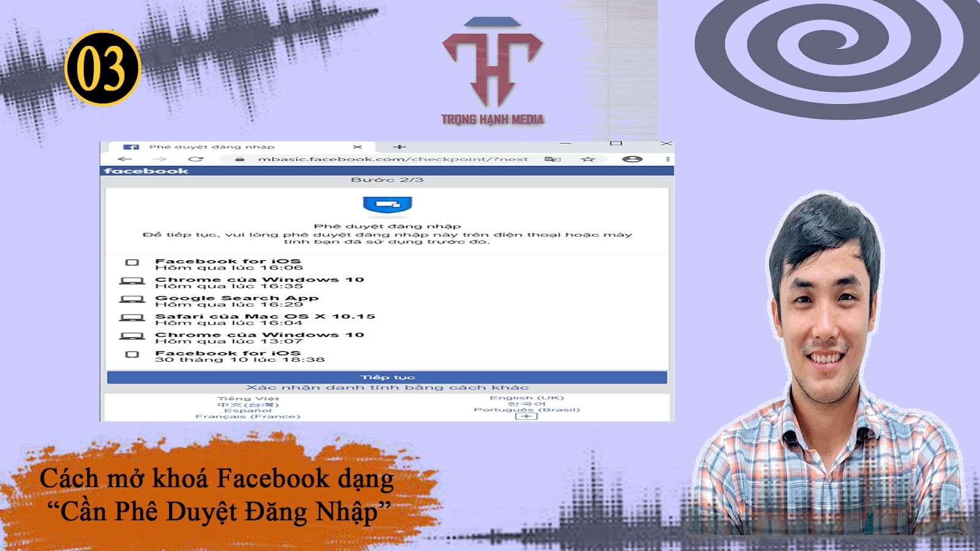
Task: Open the translate page icon
Action: 552,159
